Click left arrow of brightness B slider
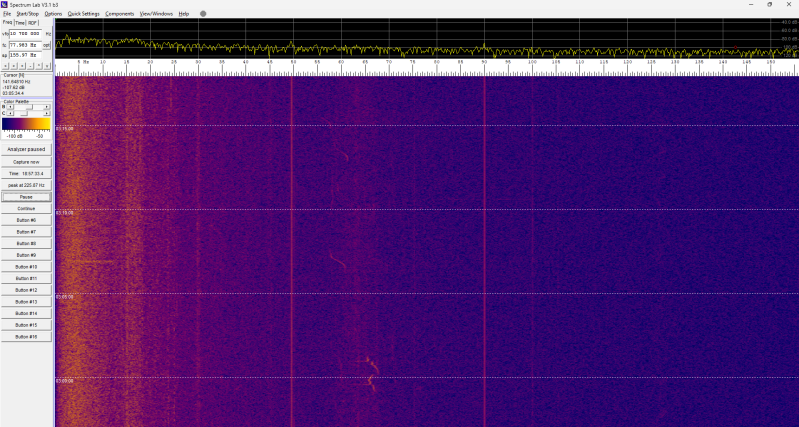Screen dimensions: 799x427 tap(10, 107)
